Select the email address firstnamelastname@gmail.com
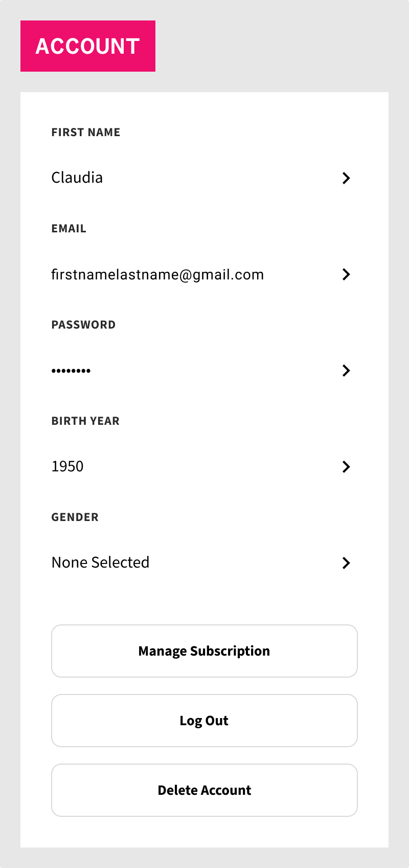This screenshot has width=409, height=868. 157,274
